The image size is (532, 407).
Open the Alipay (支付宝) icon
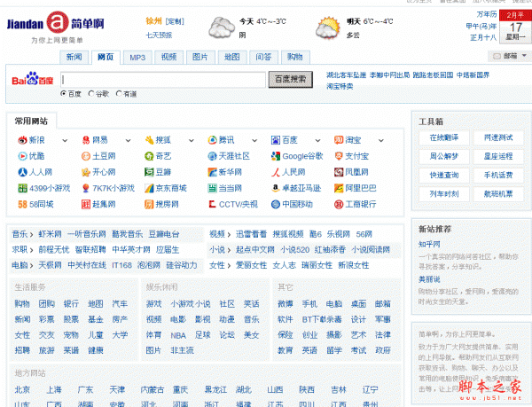(x=339, y=156)
